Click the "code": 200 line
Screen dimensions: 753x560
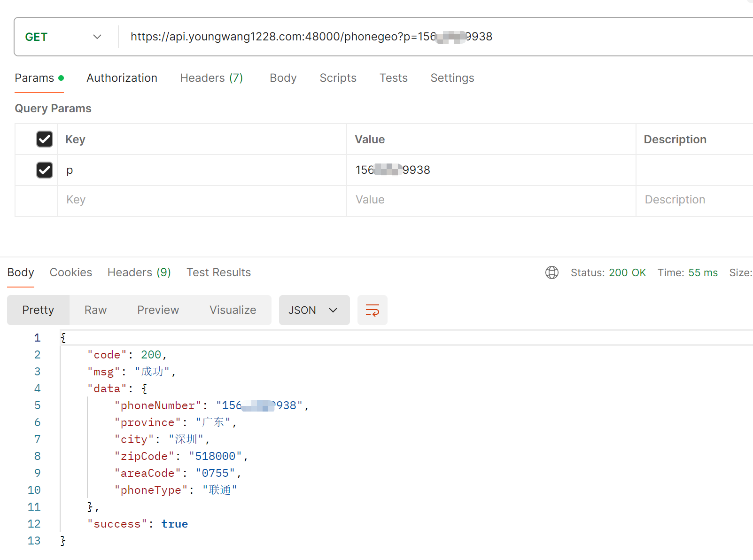coord(127,355)
